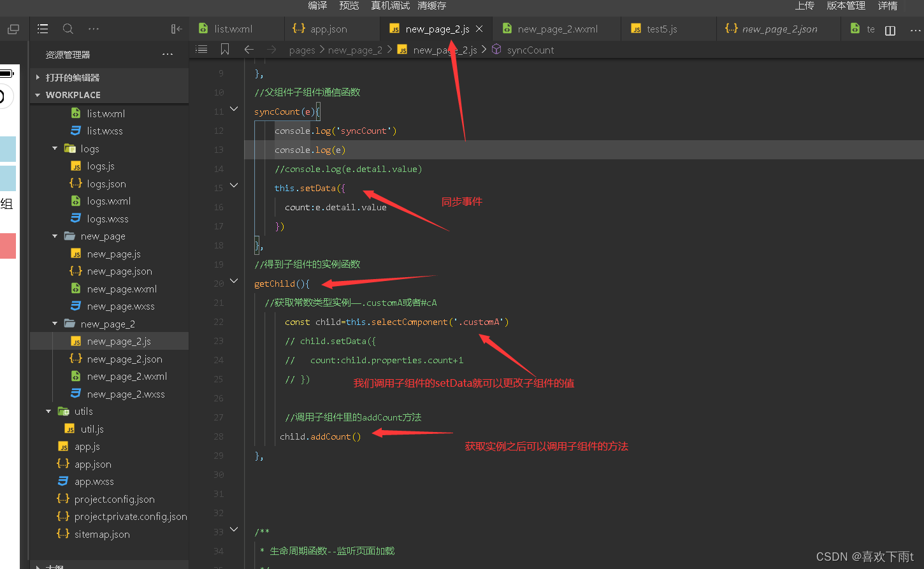Open logs.wxml in the file tree

click(109, 201)
